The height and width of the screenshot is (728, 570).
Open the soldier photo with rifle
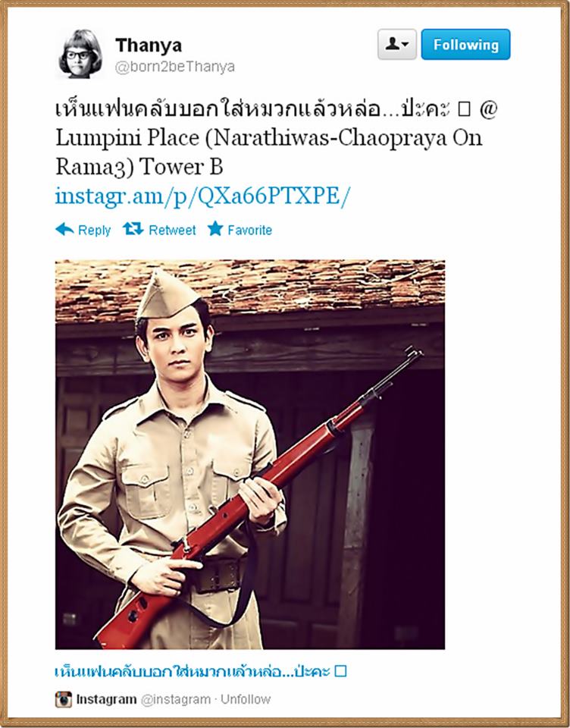pyautogui.click(x=250, y=454)
